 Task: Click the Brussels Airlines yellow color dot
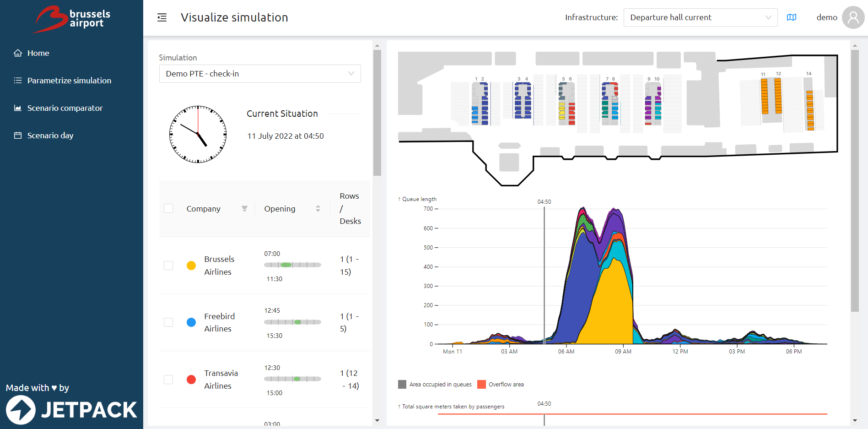pos(191,266)
